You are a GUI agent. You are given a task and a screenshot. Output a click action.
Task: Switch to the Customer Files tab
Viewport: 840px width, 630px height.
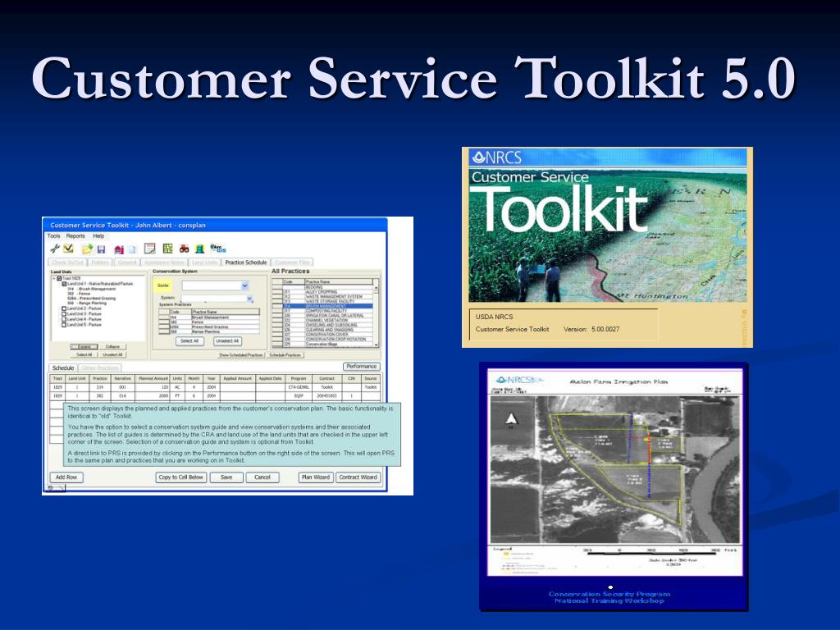(x=293, y=262)
